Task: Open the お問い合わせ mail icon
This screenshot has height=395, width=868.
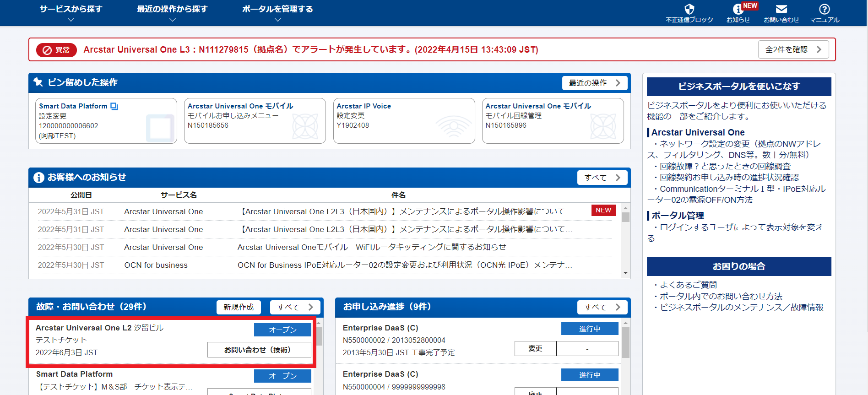Action: click(x=781, y=9)
